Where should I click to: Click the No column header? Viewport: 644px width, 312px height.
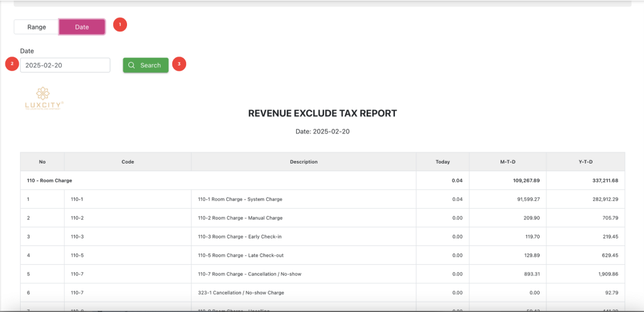pos(42,162)
